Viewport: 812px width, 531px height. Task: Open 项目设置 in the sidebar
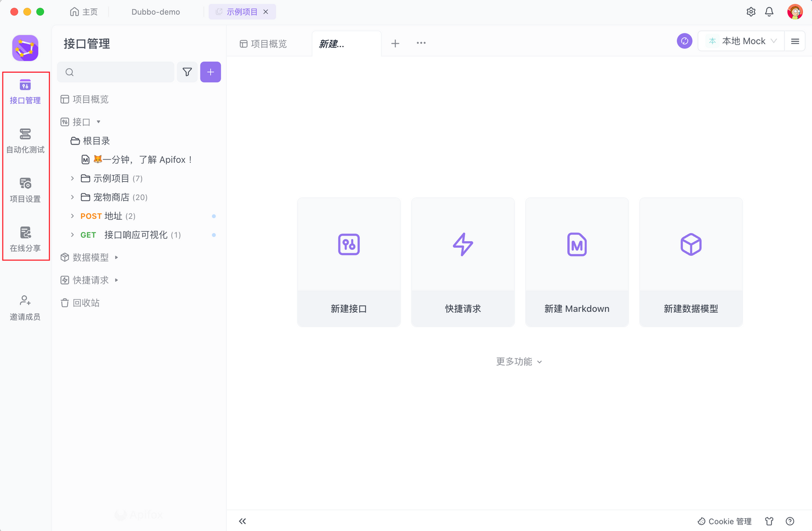(25, 189)
